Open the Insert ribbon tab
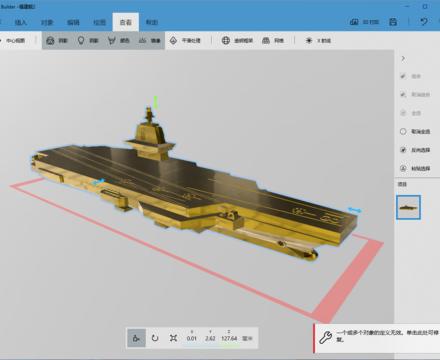 (x=20, y=22)
